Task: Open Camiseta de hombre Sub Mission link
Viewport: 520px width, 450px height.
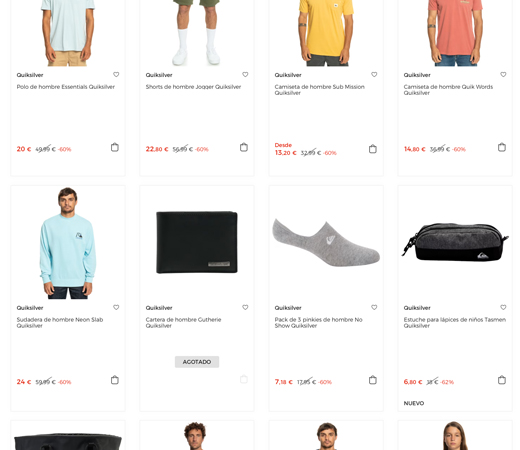Action: [x=319, y=90]
